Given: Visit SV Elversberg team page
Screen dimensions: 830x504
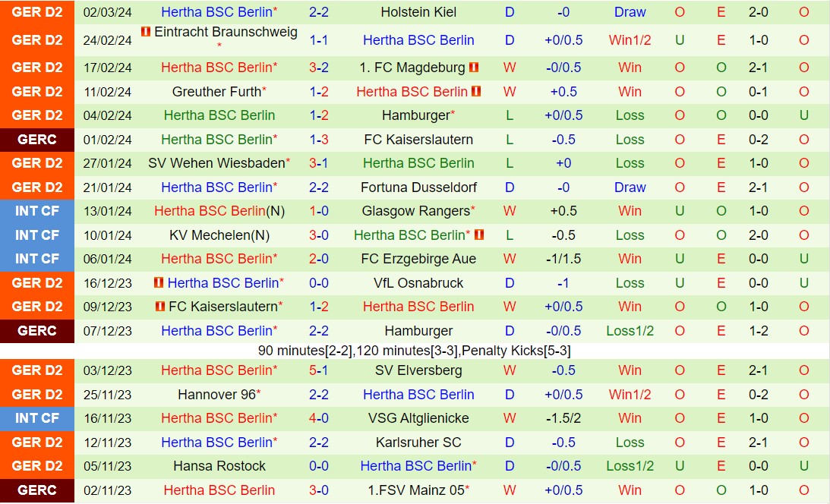Looking at the screenshot, I should tap(418, 370).
